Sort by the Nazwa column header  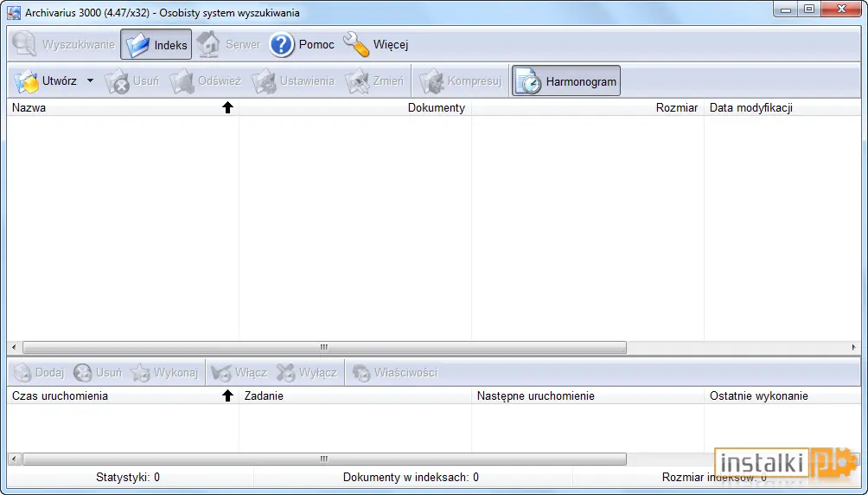point(123,107)
